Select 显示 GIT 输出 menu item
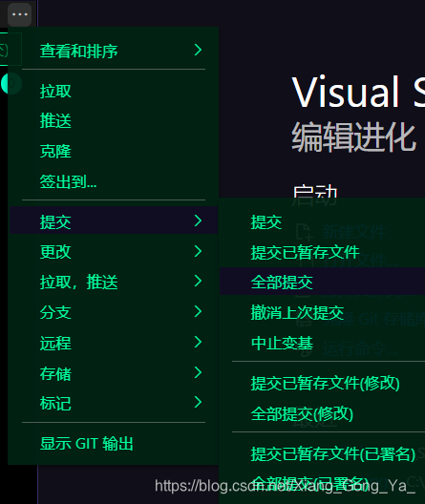The image size is (425, 504). (114, 444)
